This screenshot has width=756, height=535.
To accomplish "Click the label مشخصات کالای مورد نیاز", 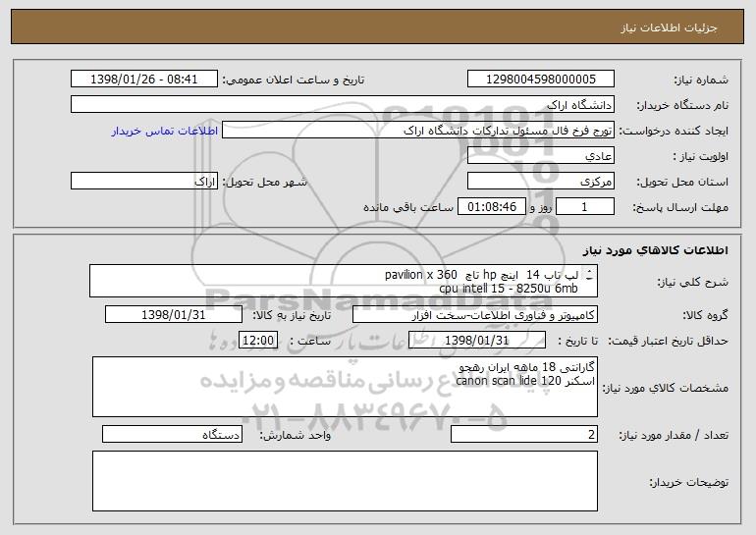I will 666,388.
